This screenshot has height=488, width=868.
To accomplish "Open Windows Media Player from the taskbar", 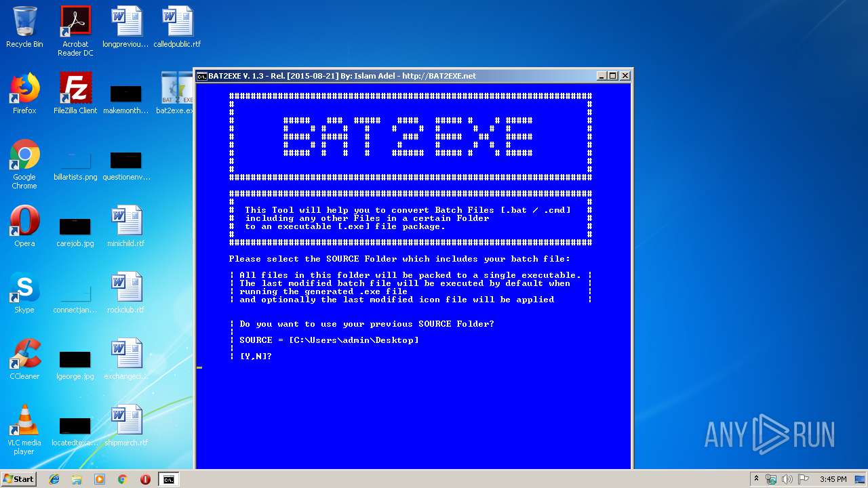I will pyautogui.click(x=100, y=479).
